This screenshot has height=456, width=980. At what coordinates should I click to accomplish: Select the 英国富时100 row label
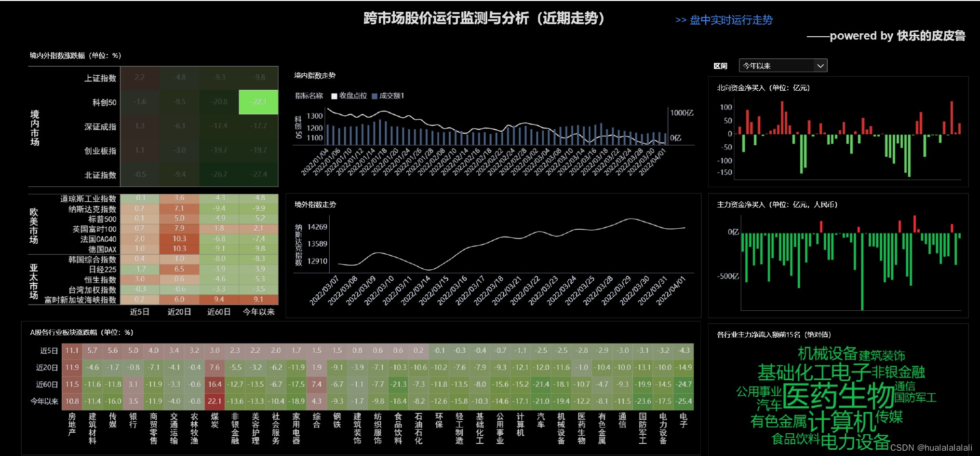click(x=94, y=229)
